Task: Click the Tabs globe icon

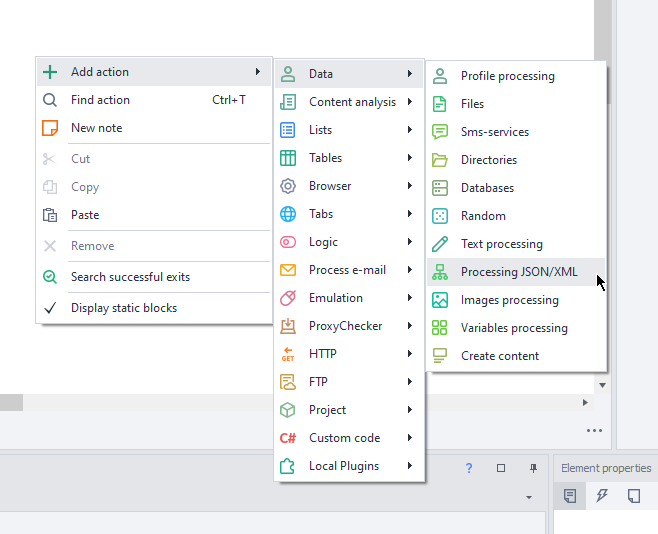Action: pyautogui.click(x=288, y=214)
